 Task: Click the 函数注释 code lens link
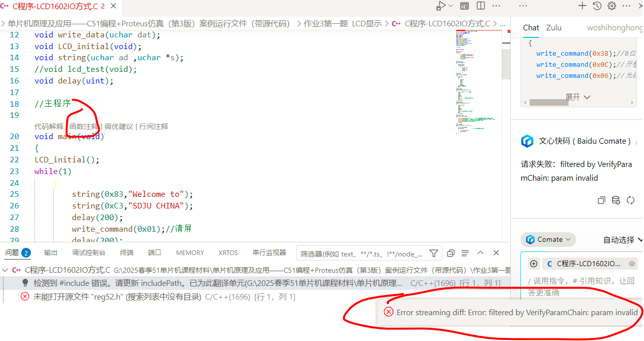84,126
